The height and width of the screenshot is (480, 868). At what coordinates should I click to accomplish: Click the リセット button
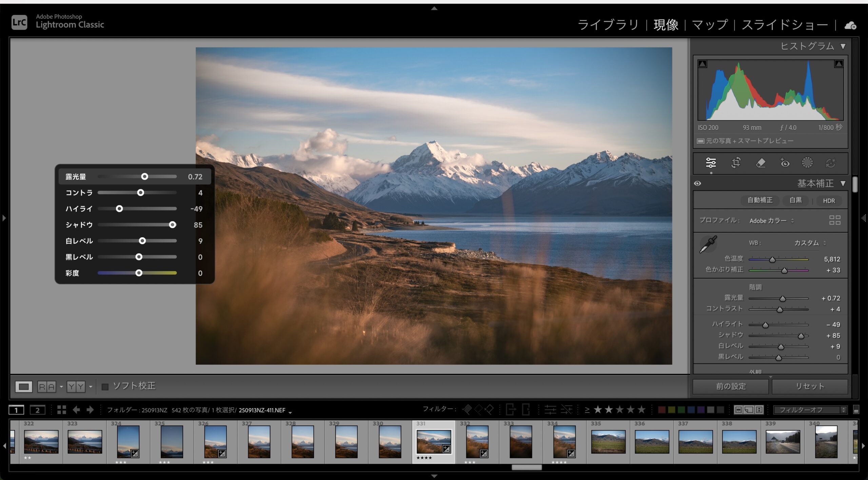[x=810, y=386]
